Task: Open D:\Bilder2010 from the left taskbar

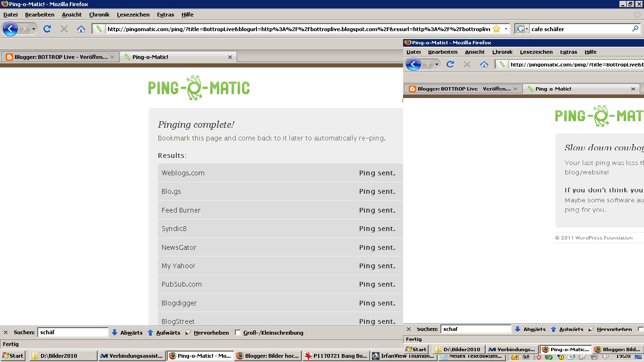Action: click(x=64, y=355)
